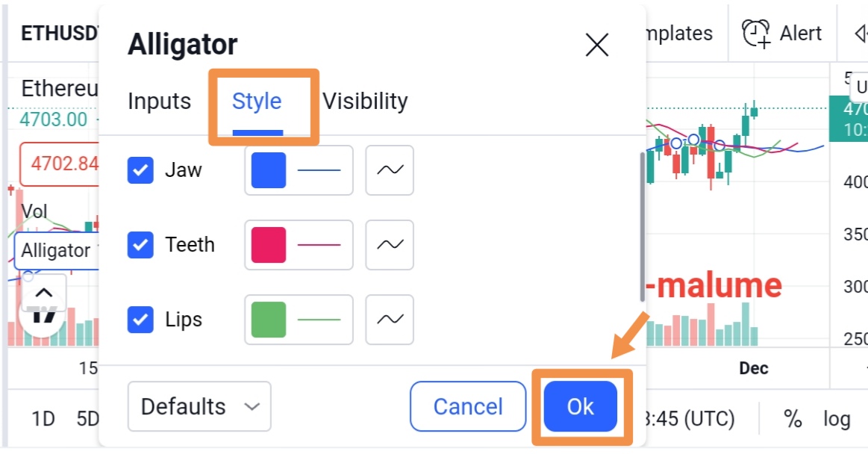Uncheck the Jaw checkbox
This screenshot has height=454, width=868.
coord(140,170)
